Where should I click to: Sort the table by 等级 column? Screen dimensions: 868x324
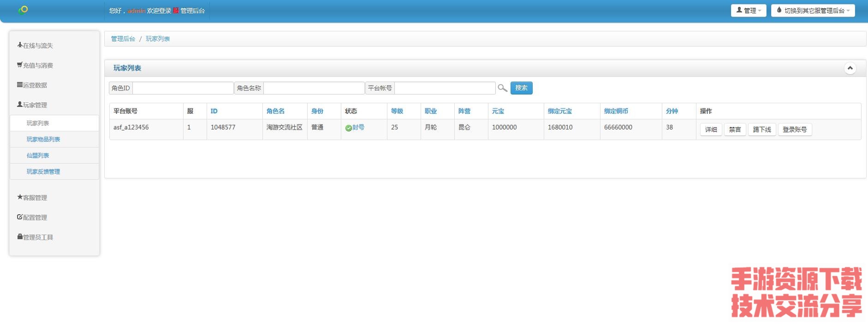click(x=397, y=111)
